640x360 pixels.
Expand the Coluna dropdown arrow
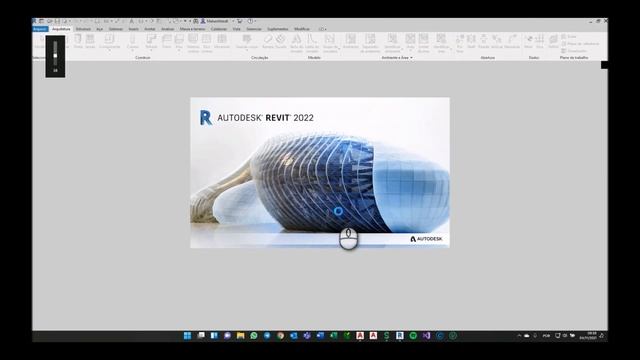click(x=133, y=50)
